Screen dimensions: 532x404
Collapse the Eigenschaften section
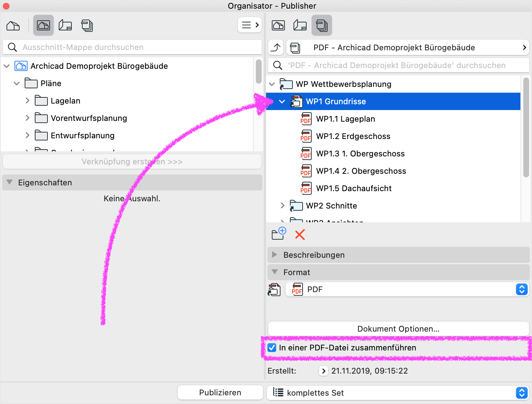pos(9,182)
